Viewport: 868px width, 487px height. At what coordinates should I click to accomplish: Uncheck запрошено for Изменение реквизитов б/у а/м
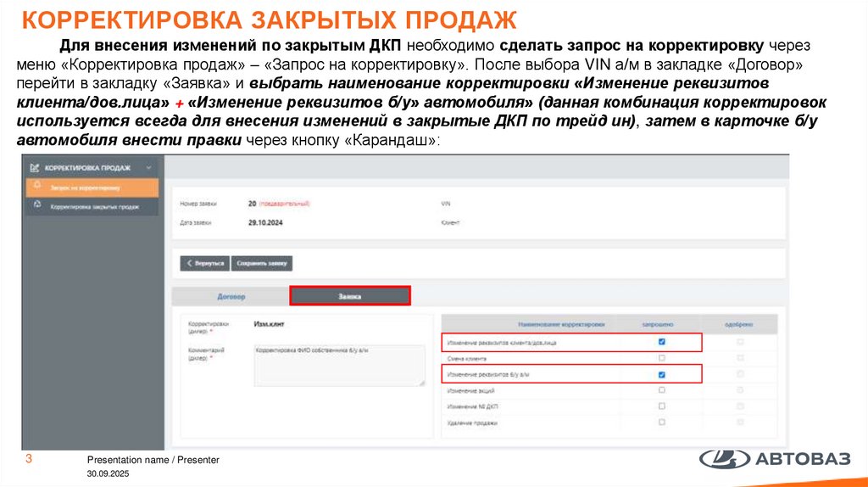(661, 374)
